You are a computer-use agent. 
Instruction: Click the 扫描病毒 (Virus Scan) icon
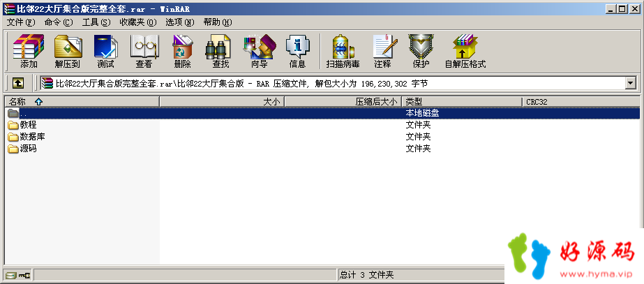click(x=343, y=52)
